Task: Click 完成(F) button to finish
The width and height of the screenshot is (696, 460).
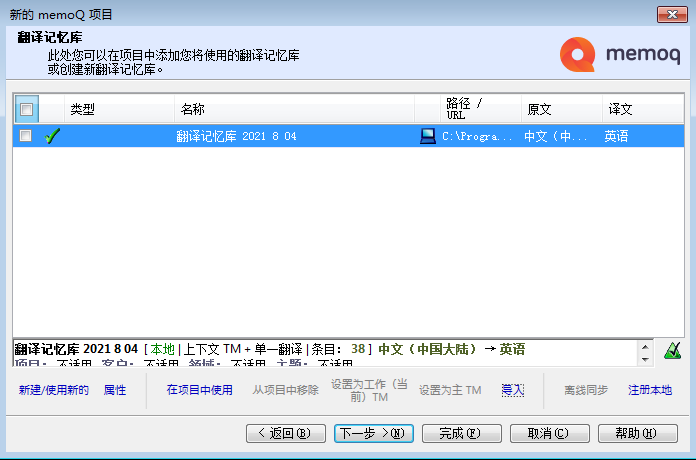Action: click(x=462, y=433)
